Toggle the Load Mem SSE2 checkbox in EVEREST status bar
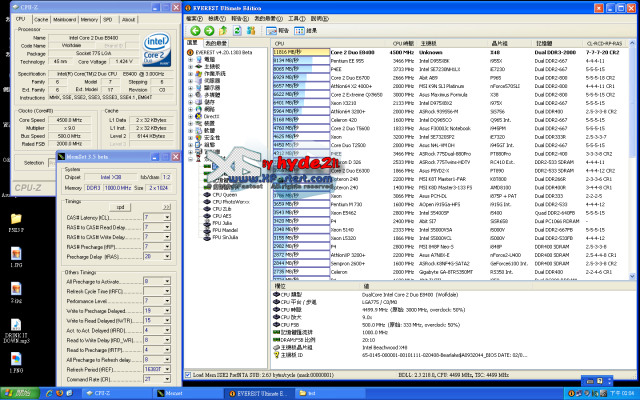640x400 pixels. pyautogui.click(x=188, y=375)
